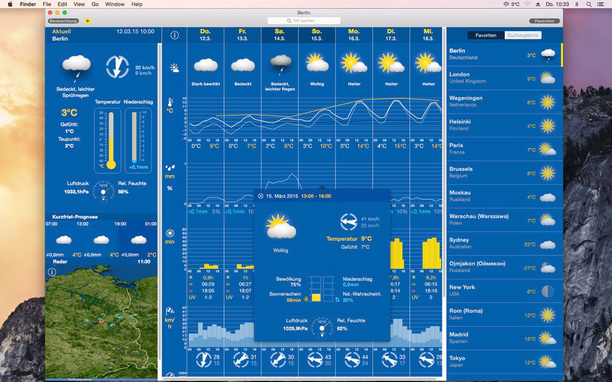The height and width of the screenshot is (382, 612).
Task: Click the Ort suchen search field
Action: [x=304, y=20]
